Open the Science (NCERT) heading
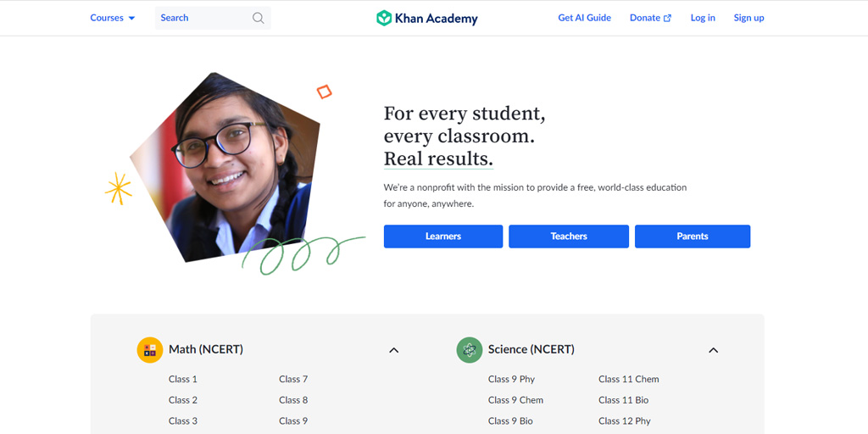This screenshot has width=868, height=434. pos(531,349)
